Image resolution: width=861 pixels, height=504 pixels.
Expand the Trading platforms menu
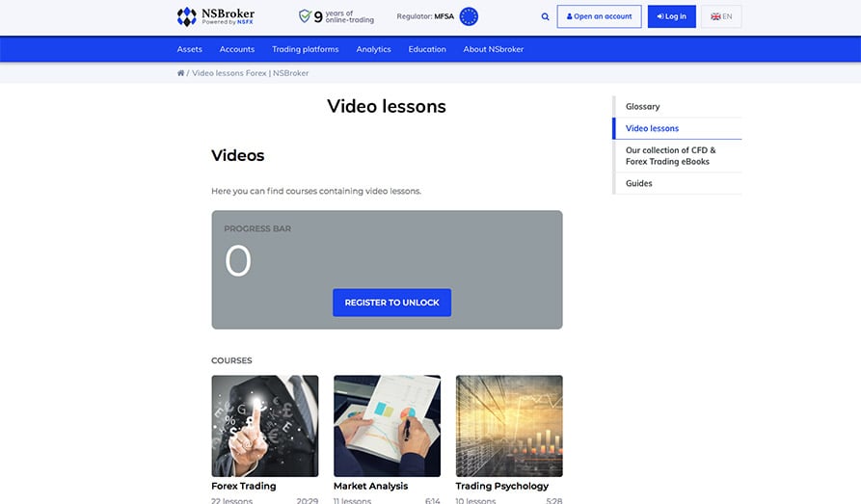(305, 49)
